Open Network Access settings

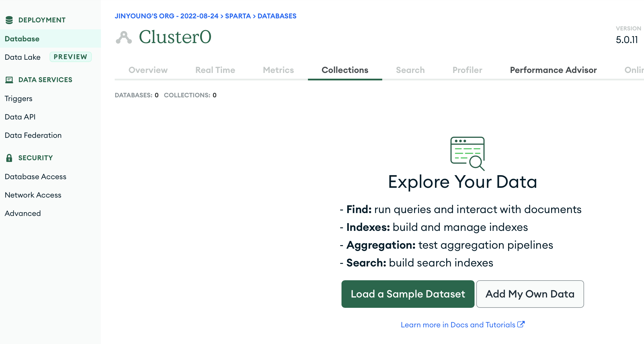click(33, 195)
